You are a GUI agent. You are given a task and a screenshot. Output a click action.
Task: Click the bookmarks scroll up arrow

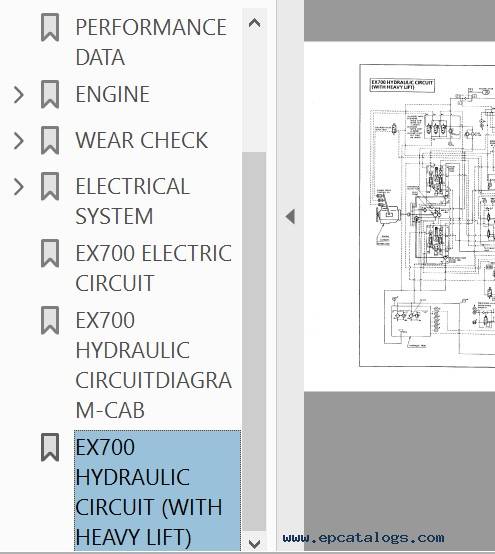click(x=254, y=23)
